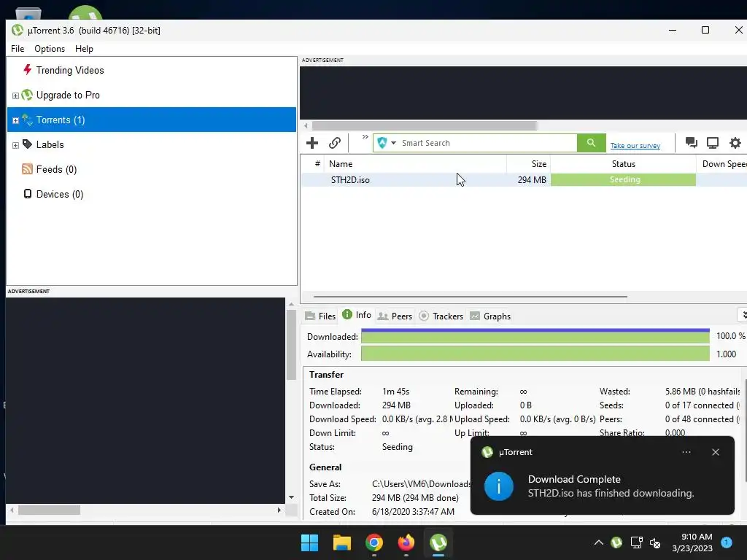Show hidden system tray icons
Screen dimensions: 747x560
click(599, 542)
